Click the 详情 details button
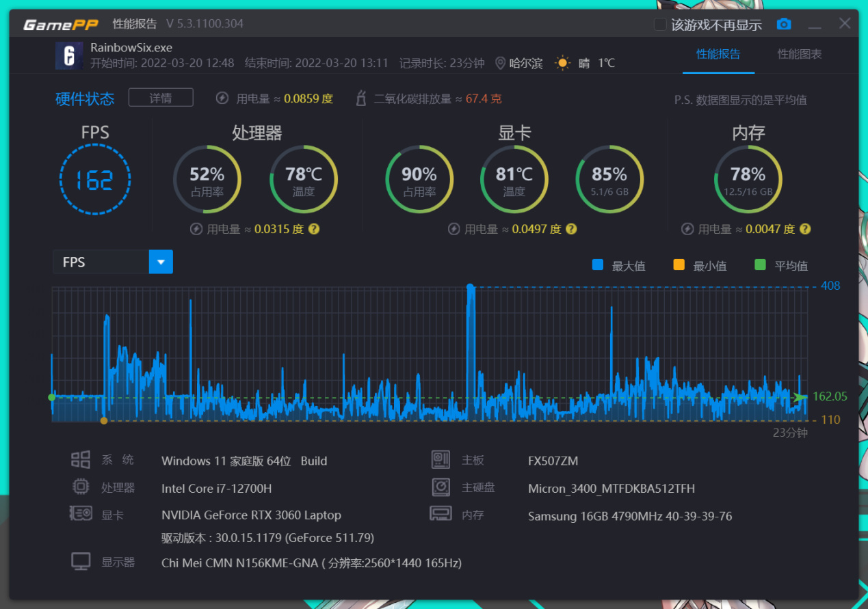Viewport: 868px width, 609px height. tap(161, 98)
